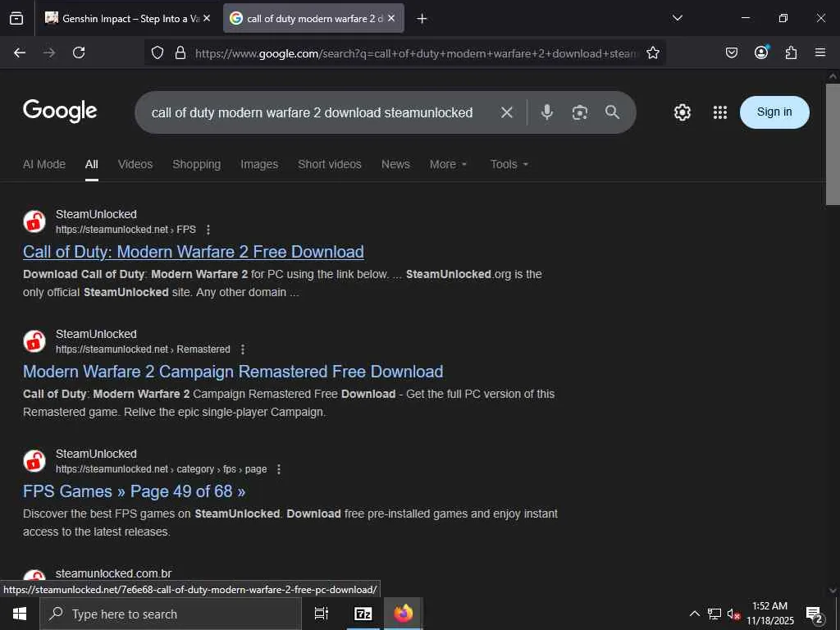Click SteamUnlocked favicon of Page 49 result

click(x=34, y=461)
